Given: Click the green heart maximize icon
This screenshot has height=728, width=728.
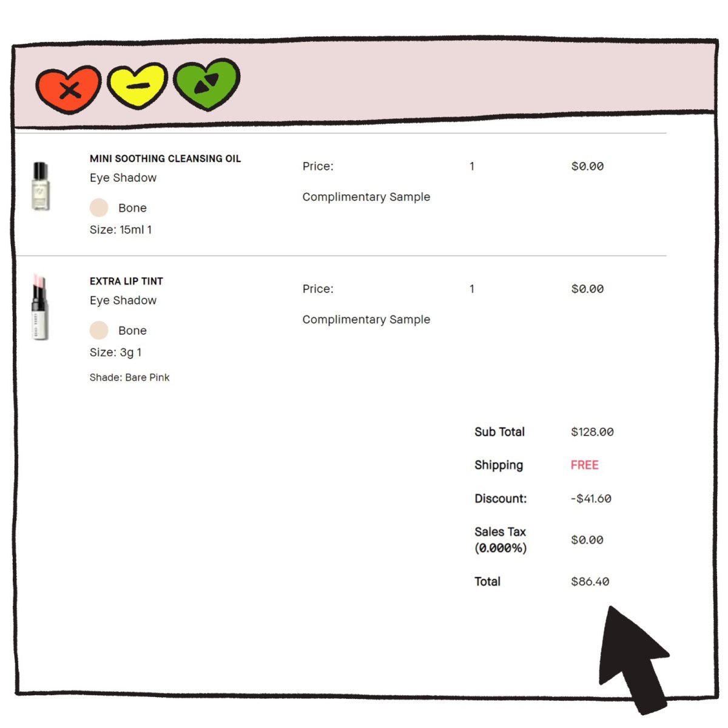Looking at the screenshot, I should click(207, 84).
